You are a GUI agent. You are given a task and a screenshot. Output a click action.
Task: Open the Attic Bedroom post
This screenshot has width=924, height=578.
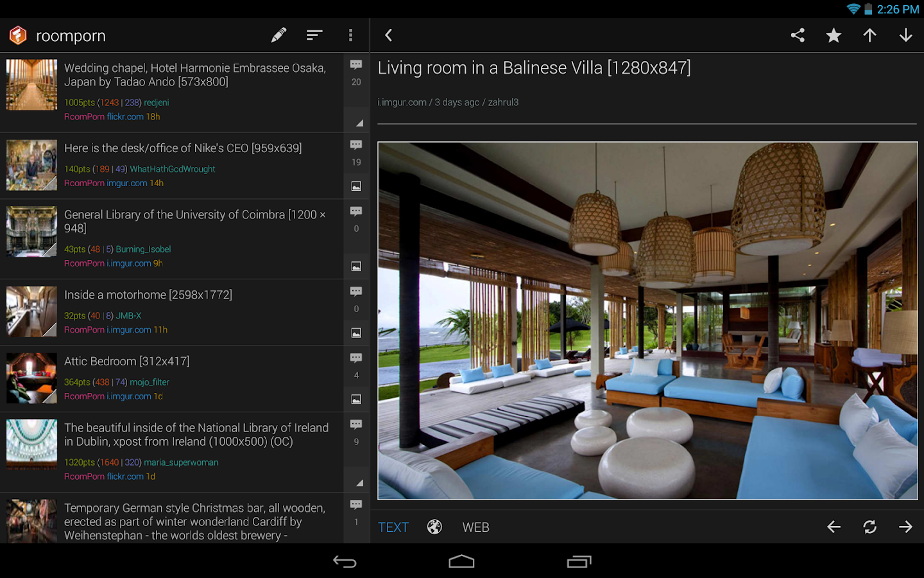pyautogui.click(x=127, y=362)
